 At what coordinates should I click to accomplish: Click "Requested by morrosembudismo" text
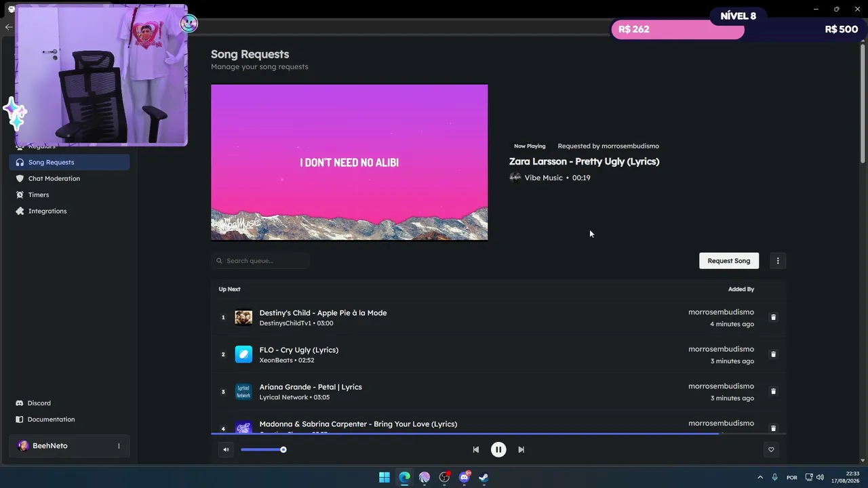(608, 146)
